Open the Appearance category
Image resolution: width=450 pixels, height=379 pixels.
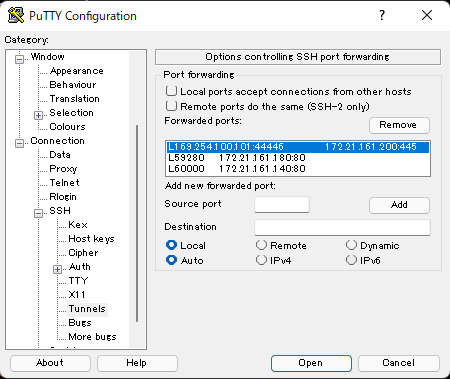(76, 71)
